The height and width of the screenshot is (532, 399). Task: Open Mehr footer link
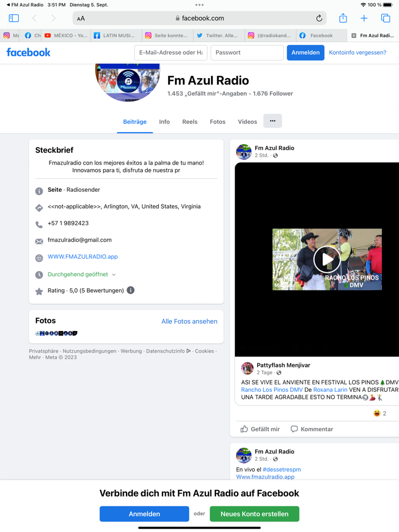coord(35,357)
